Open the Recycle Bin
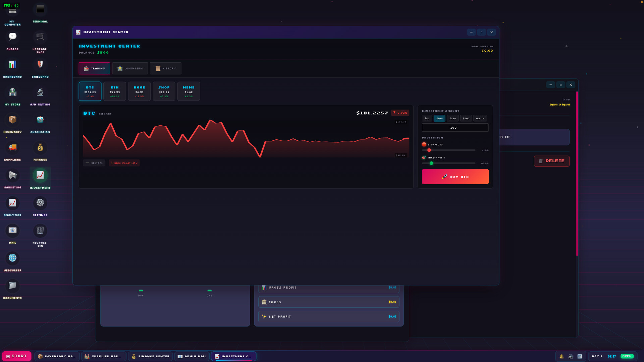This screenshot has height=362, width=644. click(x=40, y=230)
